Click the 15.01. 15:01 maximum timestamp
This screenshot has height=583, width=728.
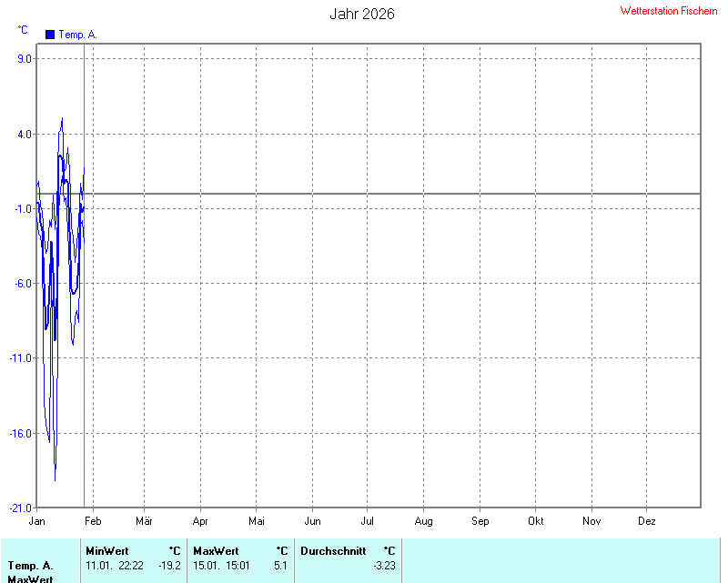222,566
